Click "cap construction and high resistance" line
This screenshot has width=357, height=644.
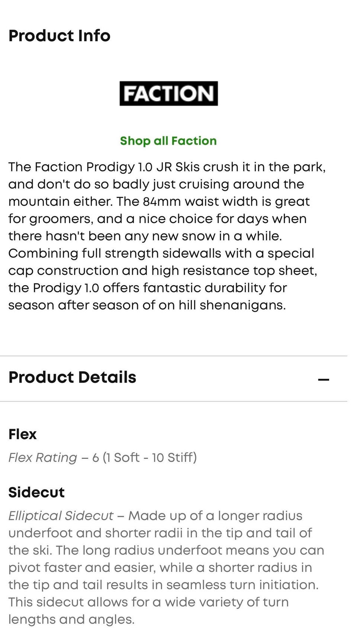tap(129, 271)
